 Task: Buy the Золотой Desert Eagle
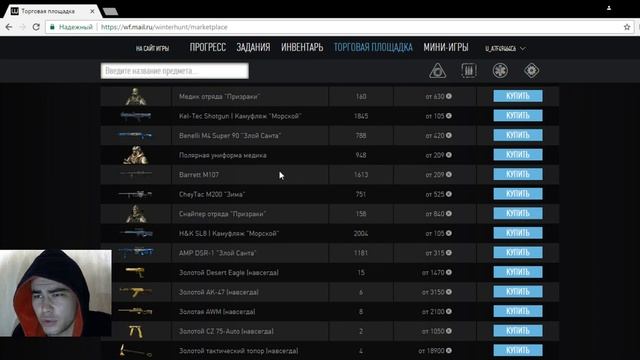518,272
